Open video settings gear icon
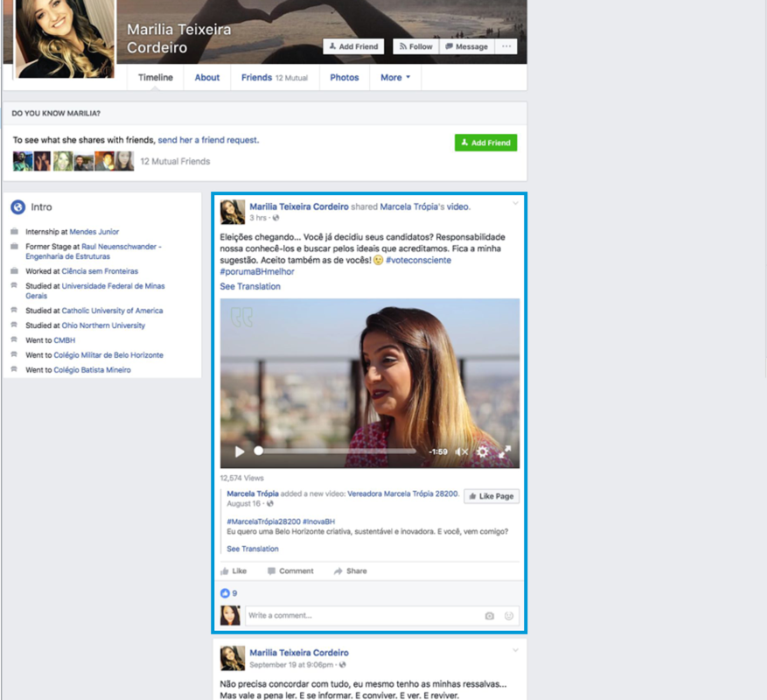This screenshot has height=700, width=767. (x=482, y=451)
